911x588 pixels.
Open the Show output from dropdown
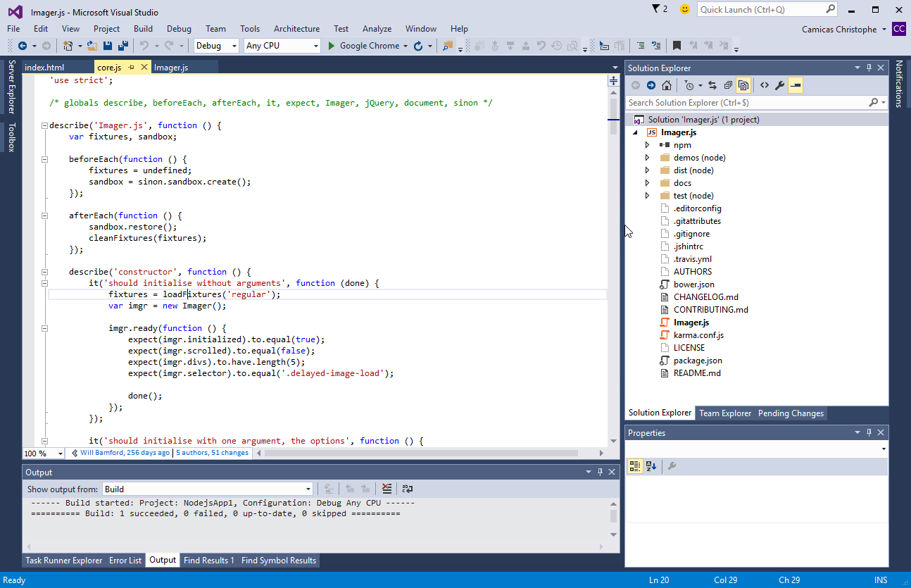coord(308,488)
